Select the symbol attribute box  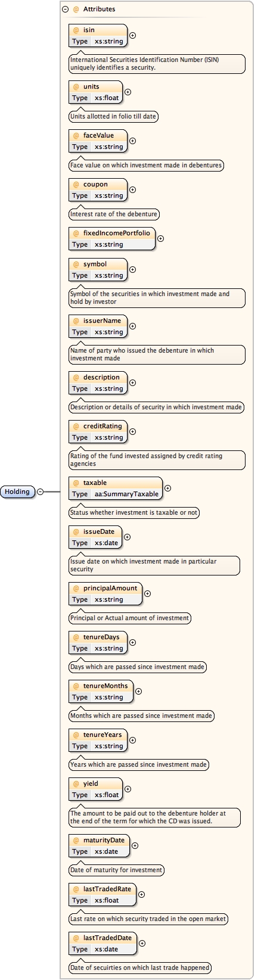(98, 269)
